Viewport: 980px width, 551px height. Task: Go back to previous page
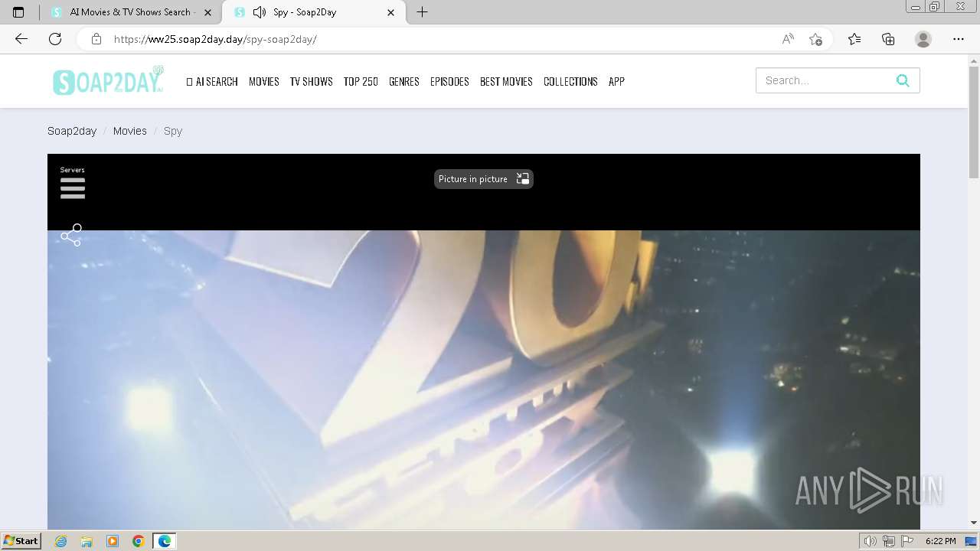(21, 39)
